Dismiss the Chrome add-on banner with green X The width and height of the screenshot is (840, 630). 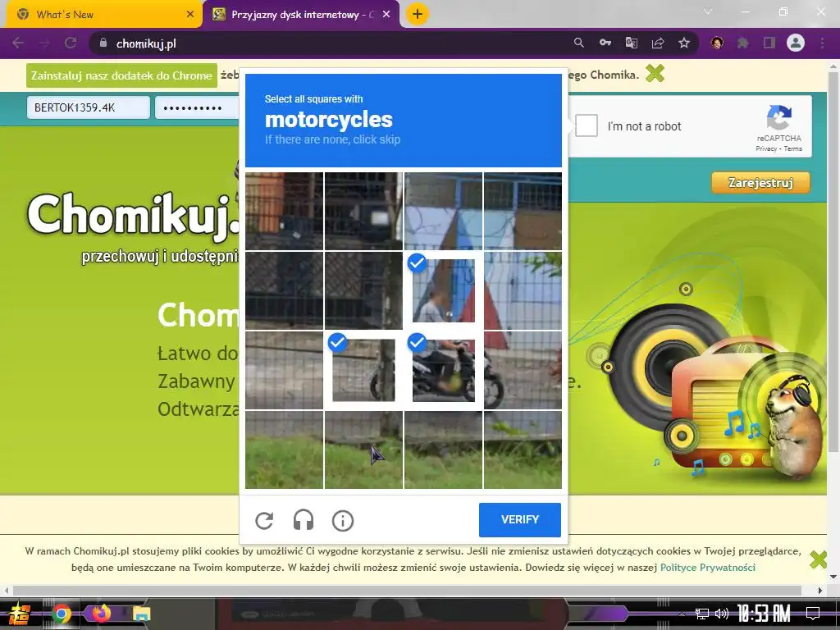point(655,73)
